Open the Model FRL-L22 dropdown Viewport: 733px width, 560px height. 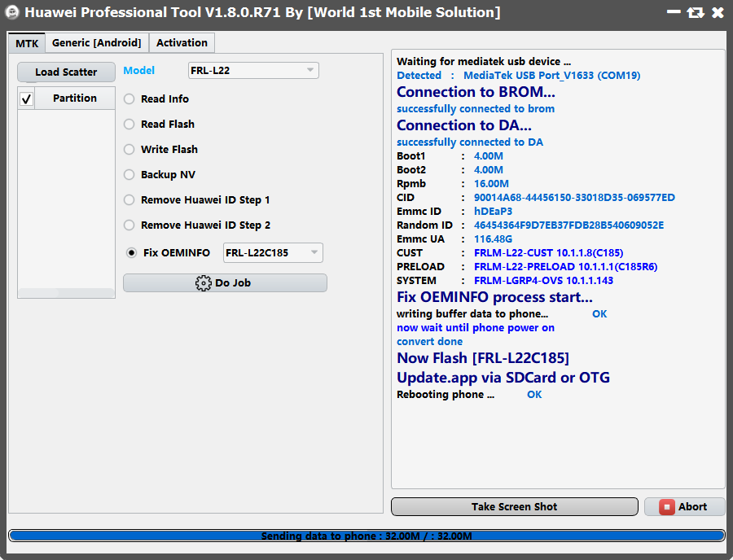253,71
